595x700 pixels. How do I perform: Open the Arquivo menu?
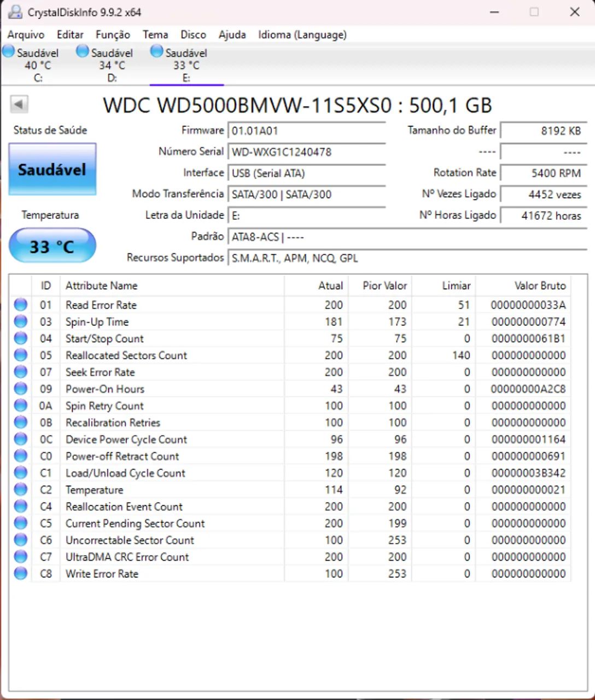click(x=26, y=34)
